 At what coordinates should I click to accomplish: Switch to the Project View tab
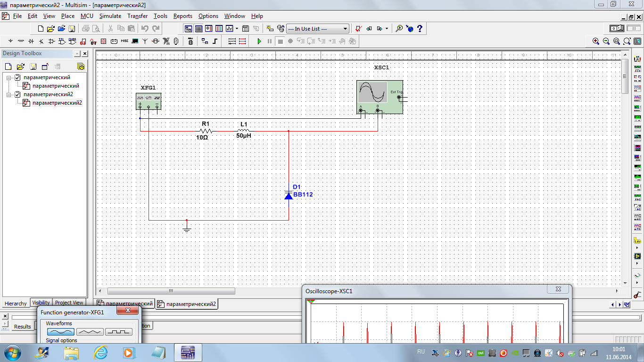coord(69,303)
